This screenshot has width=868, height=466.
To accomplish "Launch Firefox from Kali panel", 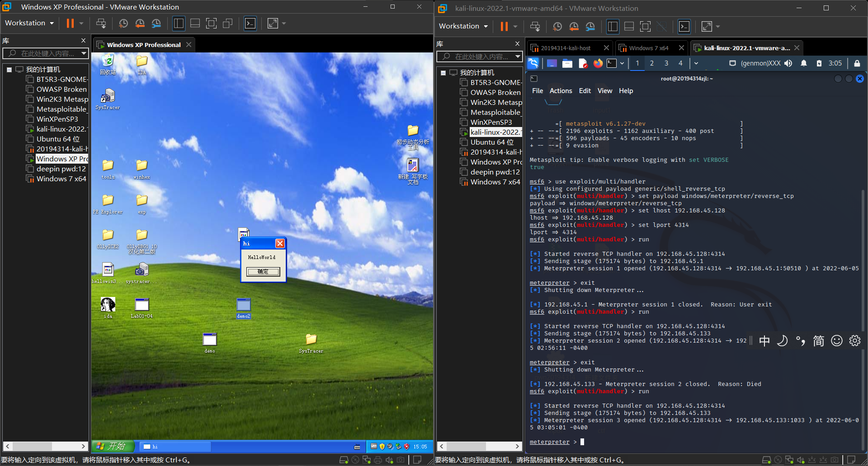I will [x=598, y=63].
